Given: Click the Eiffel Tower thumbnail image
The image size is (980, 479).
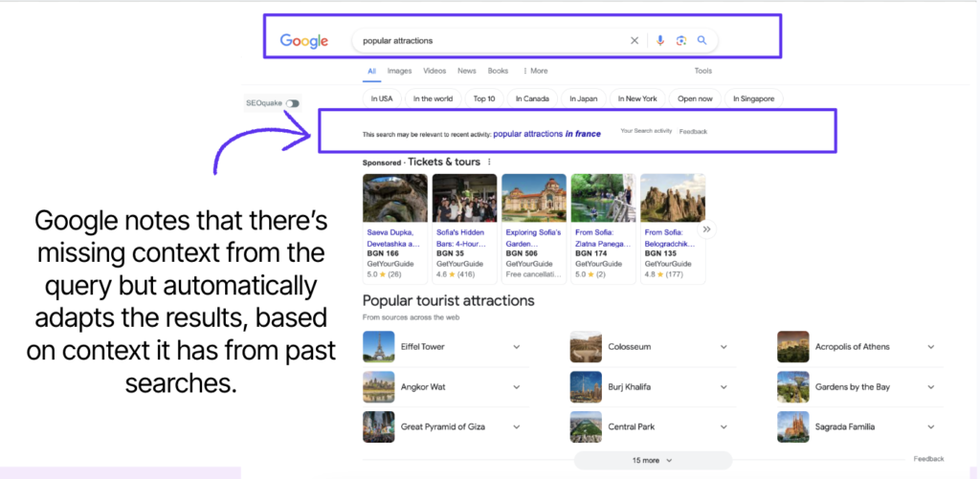Looking at the screenshot, I should [379, 347].
